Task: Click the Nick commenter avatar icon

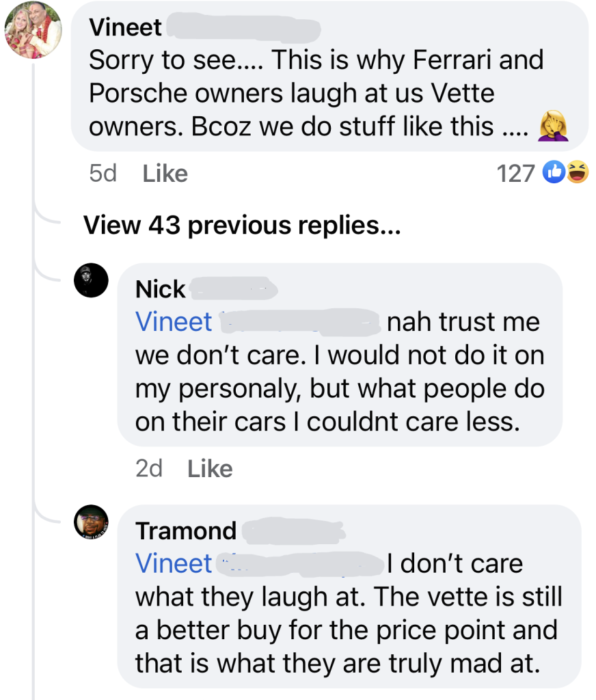Action: 91,280
